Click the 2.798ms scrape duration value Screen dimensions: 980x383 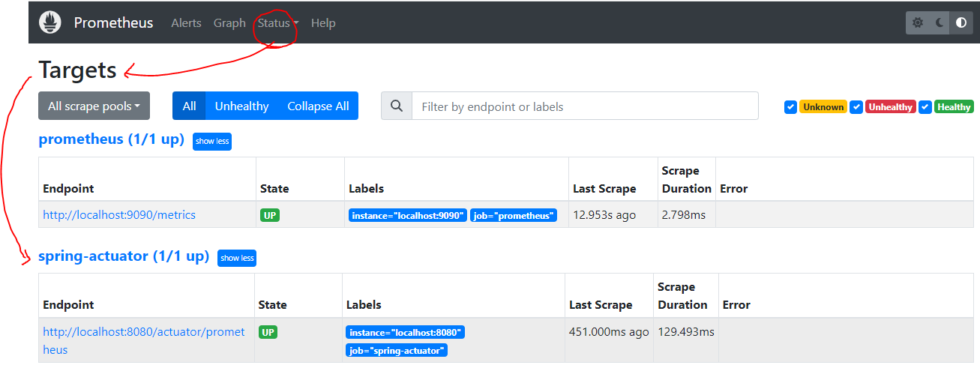click(x=684, y=214)
